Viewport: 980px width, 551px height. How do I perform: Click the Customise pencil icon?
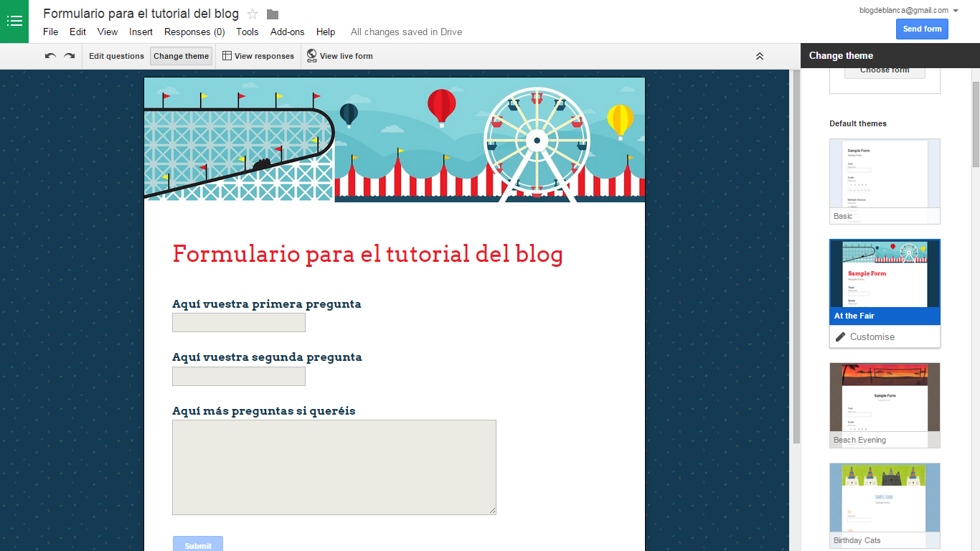tap(841, 336)
